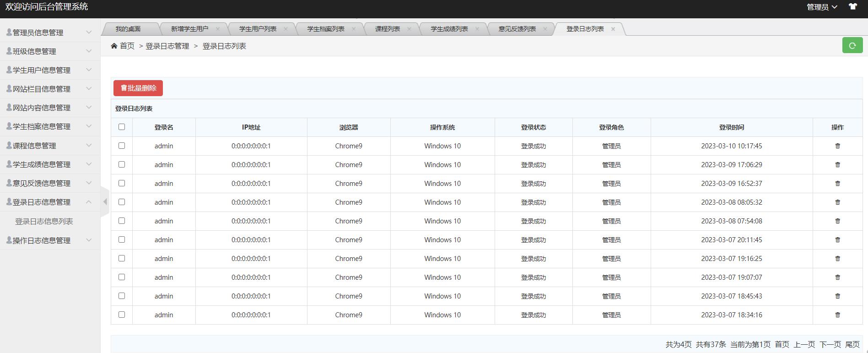The width and height of the screenshot is (868, 353).
Task: Check the row for 2023-03-07 19:07:07
Action: coord(122,277)
